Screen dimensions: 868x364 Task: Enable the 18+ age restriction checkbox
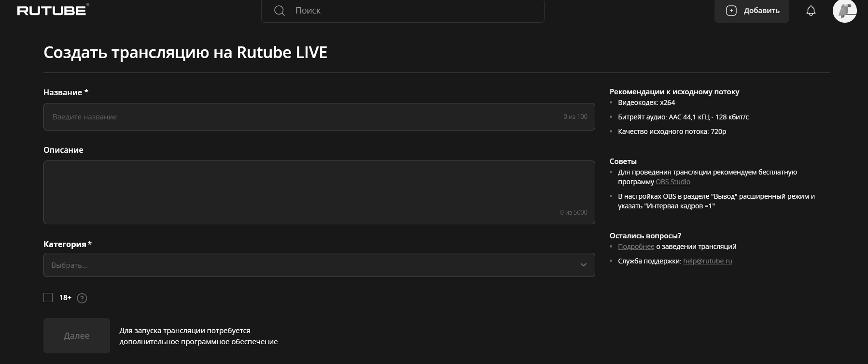coord(48,298)
